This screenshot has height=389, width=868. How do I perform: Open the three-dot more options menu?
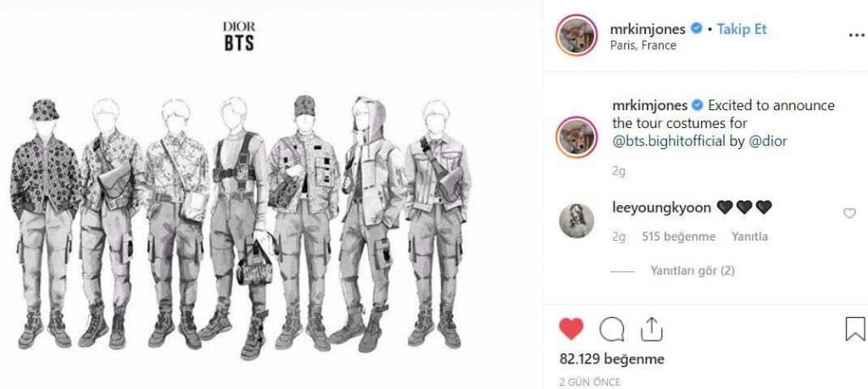coord(856,35)
